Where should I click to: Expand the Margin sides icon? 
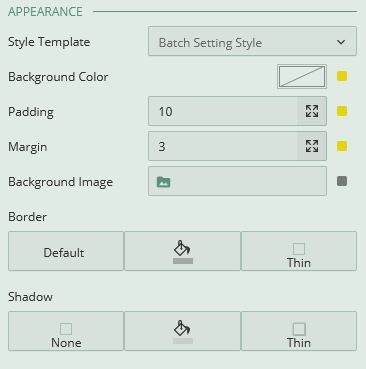coord(312,146)
